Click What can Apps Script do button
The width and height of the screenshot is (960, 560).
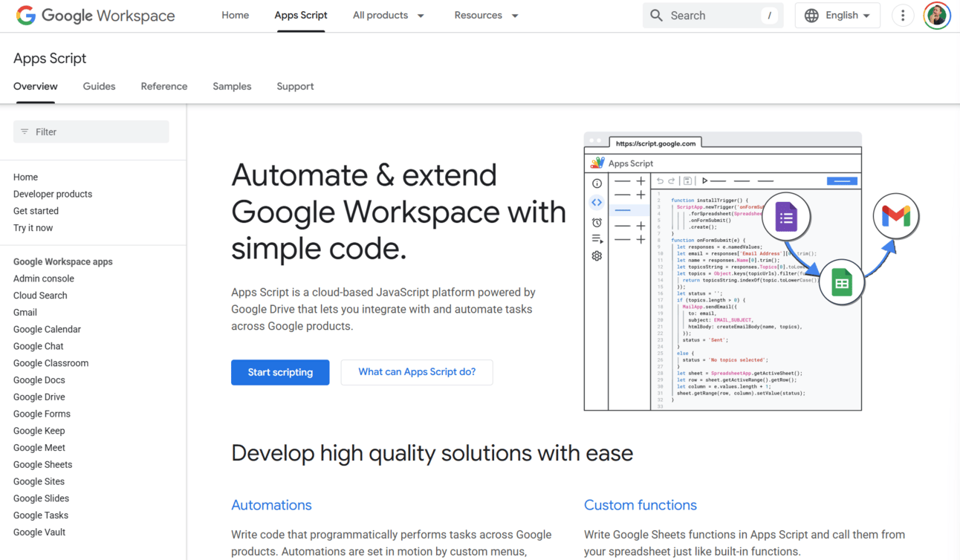coord(417,372)
